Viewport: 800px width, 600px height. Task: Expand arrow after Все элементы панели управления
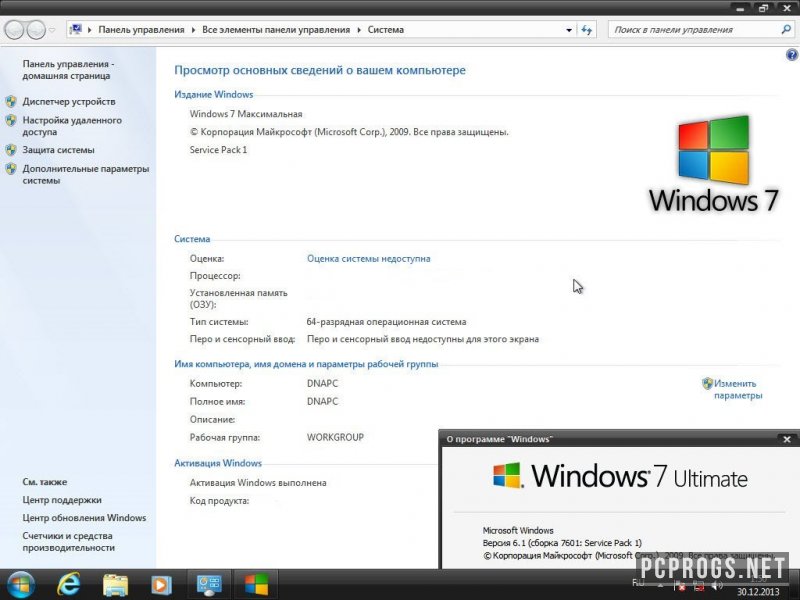pos(359,30)
